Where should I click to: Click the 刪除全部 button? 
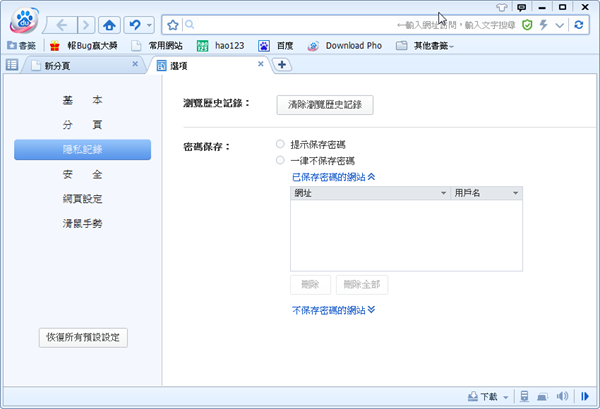(362, 285)
